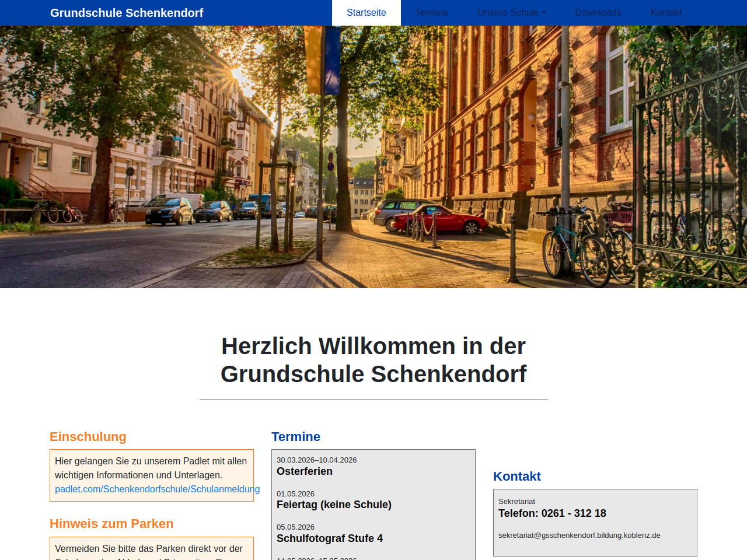
Task: Open the Downloads page in navbar
Action: coord(598,13)
